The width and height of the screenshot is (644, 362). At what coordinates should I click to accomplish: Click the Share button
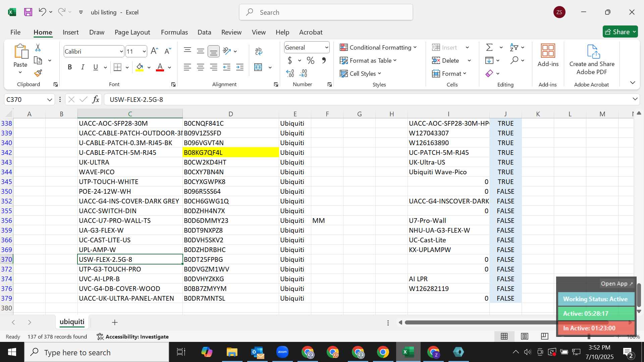pyautogui.click(x=620, y=32)
